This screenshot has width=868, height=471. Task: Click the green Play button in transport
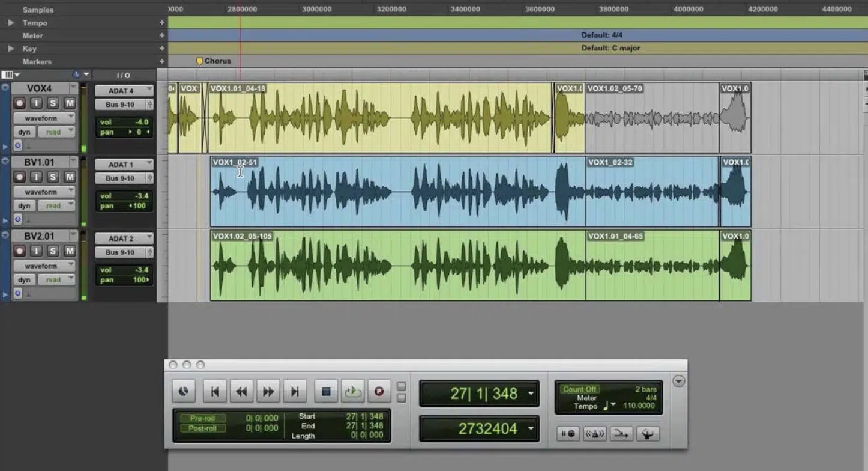tap(352, 391)
